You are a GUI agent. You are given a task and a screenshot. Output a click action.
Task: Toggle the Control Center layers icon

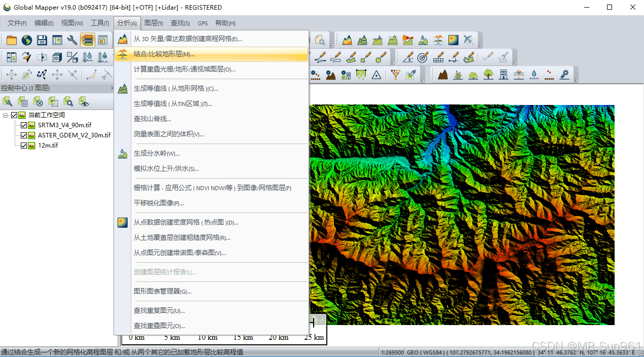click(x=88, y=40)
